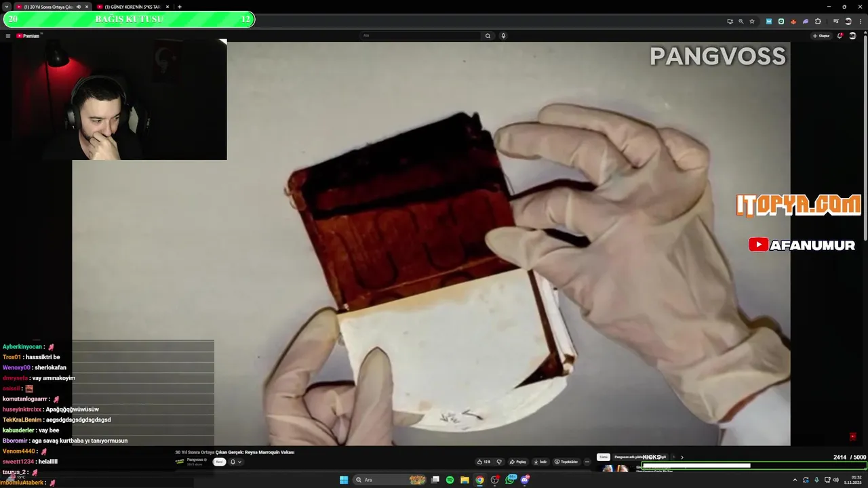Open the Windows Start menu
This screenshot has height=488, width=868.
(344, 480)
